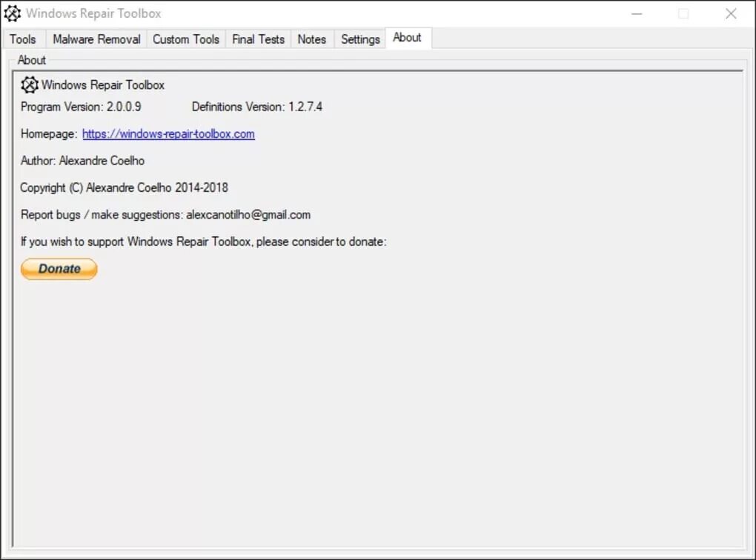
Task: Click the gear logo in About panel
Action: [x=30, y=85]
